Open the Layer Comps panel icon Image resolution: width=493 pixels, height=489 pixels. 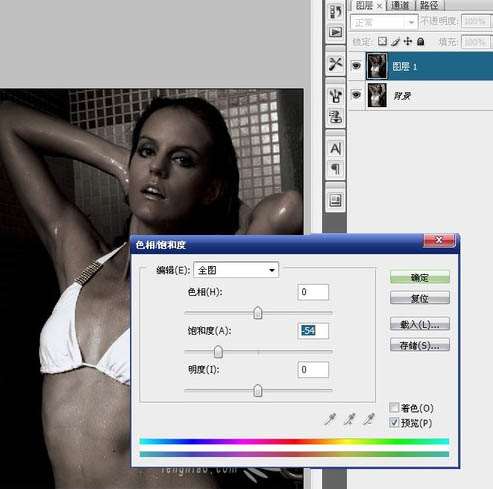click(335, 200)
